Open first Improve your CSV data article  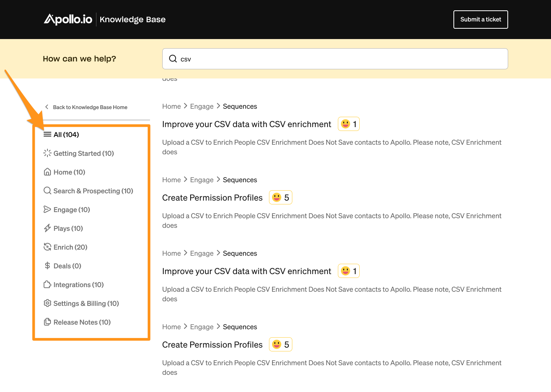(247, 124)
